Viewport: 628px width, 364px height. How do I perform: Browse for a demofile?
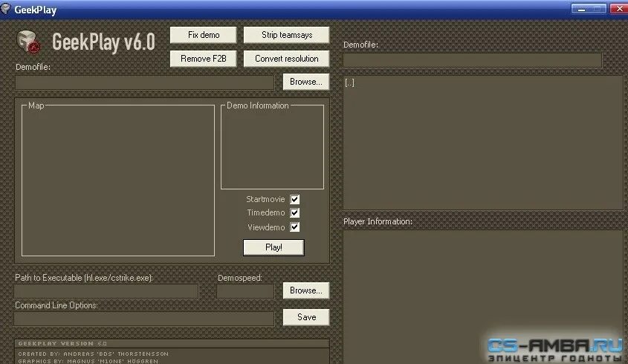point(306,82)
